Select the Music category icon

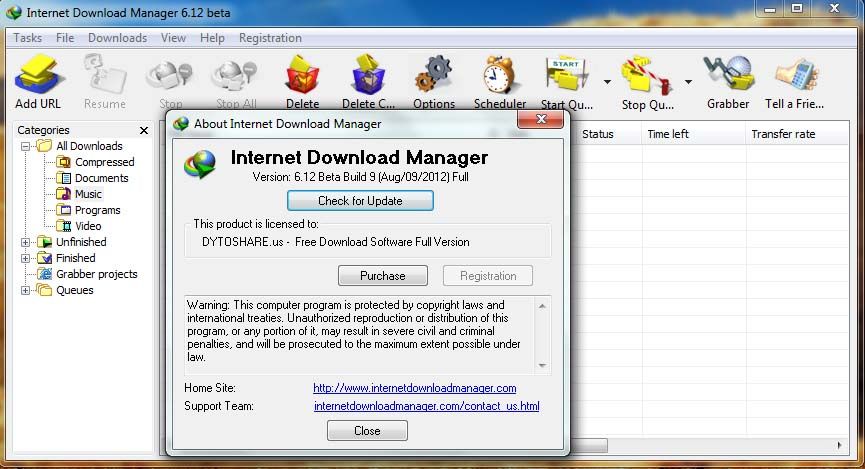coord(64,194)
